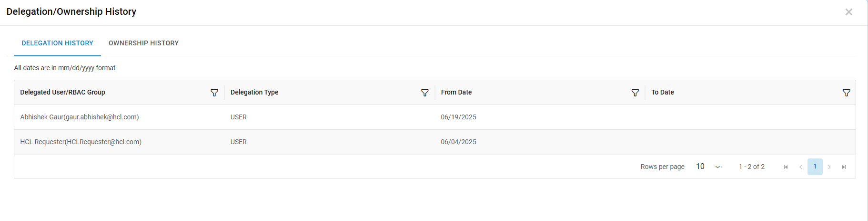Open filter for Delegation Type column
The image size is (868, 221).
coord(424,93)
